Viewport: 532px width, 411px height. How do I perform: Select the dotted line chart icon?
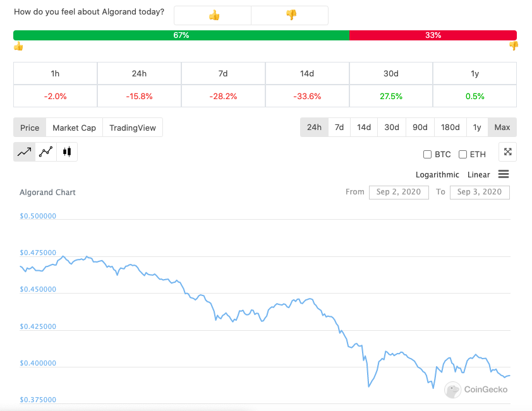(45, 152)
